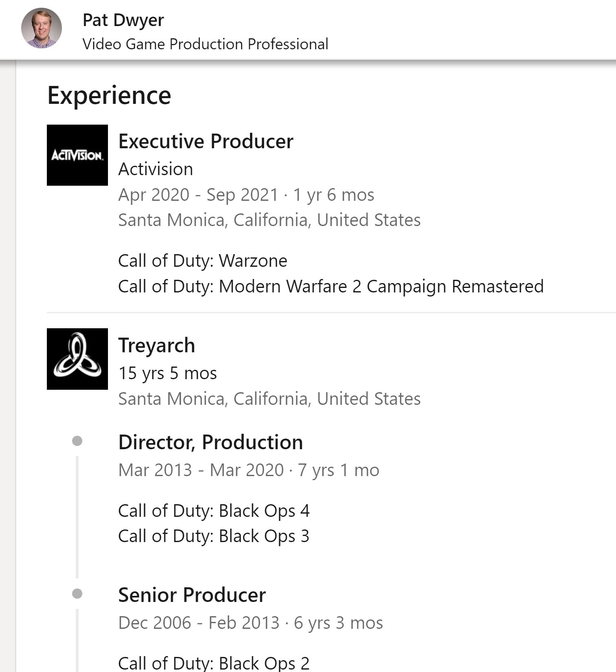
Task: Open Pat Dwyer's profile photo
Action: click(42, 28)
